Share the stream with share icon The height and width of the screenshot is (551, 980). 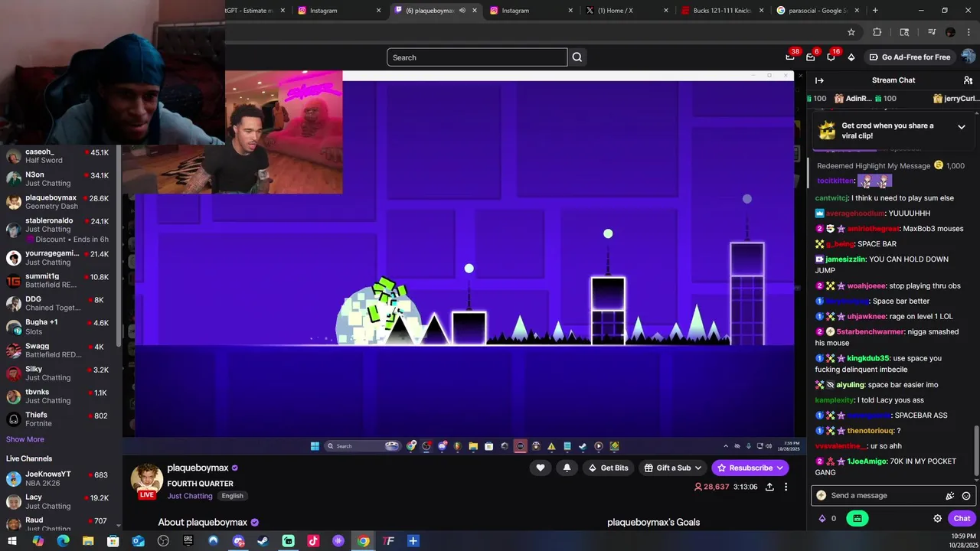point(769,487)
